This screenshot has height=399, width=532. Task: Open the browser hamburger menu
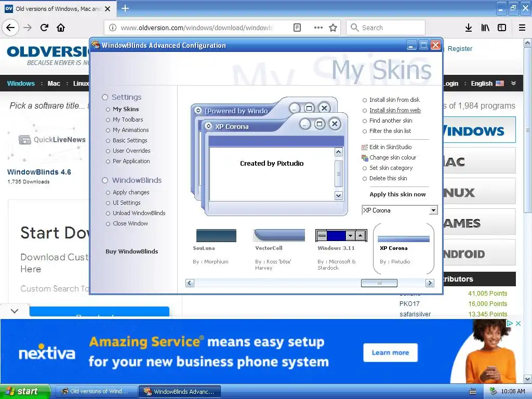522,28
